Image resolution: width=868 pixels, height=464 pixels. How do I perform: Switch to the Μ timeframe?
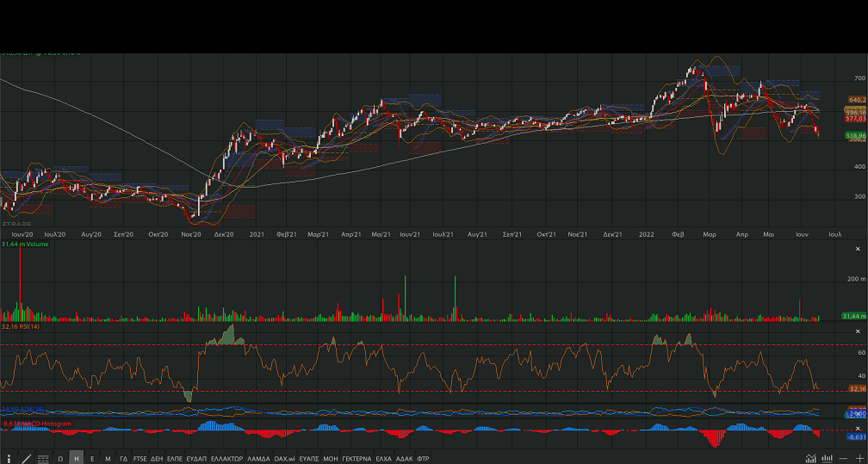108,458
